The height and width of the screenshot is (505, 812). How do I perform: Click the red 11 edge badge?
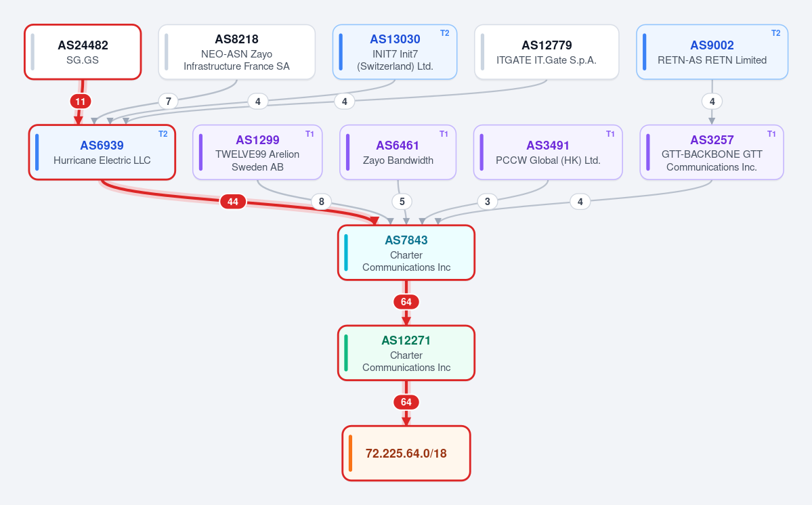[81, 102]
